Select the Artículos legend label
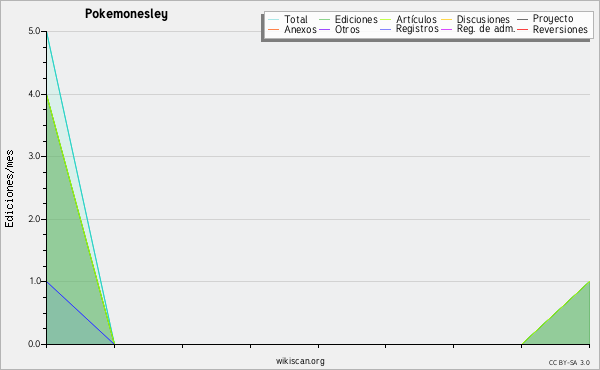This screenshot has height=370, width=600. (x=416, y=20)
